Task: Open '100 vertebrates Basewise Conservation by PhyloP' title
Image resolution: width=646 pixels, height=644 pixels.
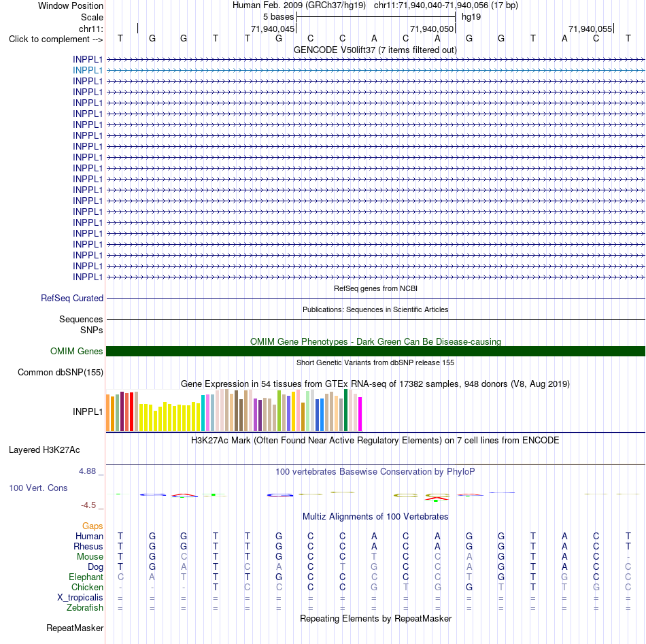Action: 375,471
